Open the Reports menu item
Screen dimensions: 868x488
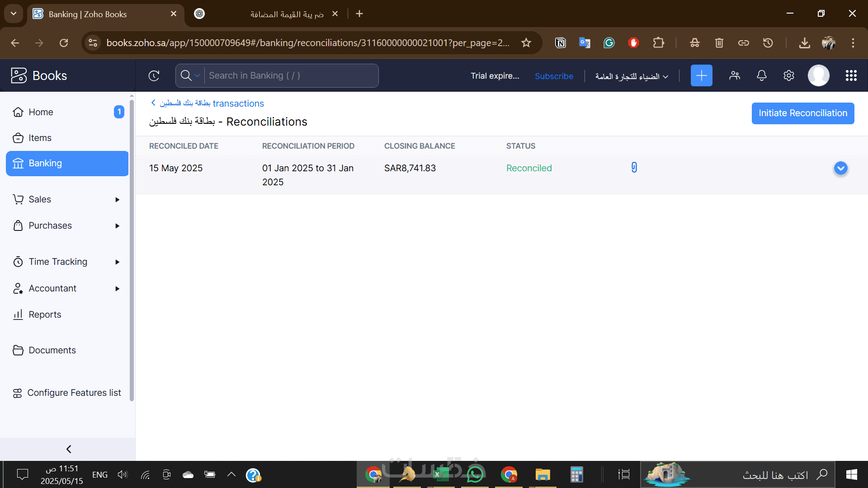pyautogui.click(x=45, y=314)
